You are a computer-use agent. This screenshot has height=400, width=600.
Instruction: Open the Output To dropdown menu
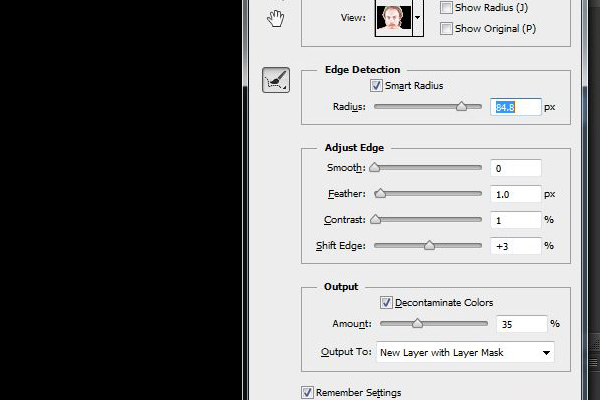tap(465, 352)
